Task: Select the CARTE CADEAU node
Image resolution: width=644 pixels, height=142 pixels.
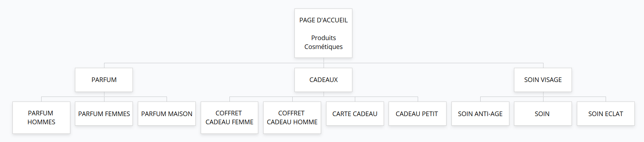Action: (355, 114)
